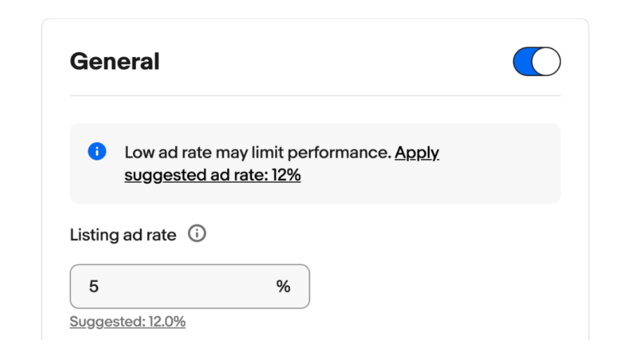This screenshot has height=364, width=629.
Task: Click the "Low ad rate may limit performance" message
Action: (x=258, y=152)
